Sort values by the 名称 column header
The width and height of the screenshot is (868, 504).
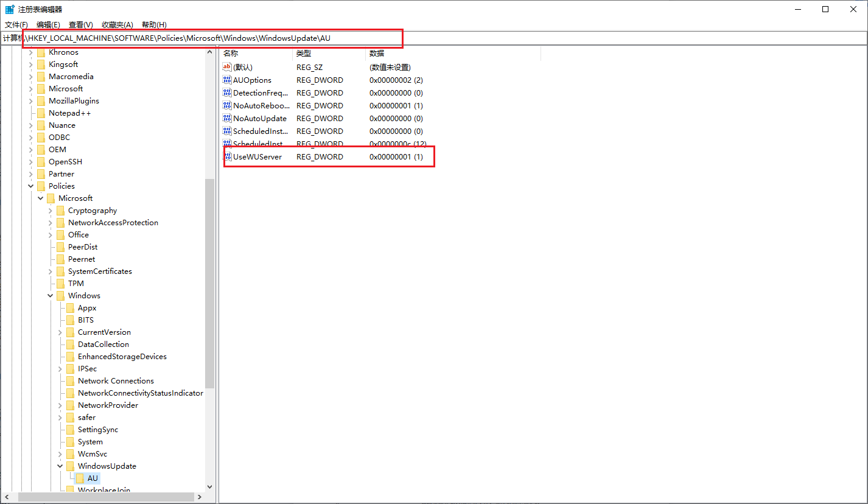click(231, 53)
